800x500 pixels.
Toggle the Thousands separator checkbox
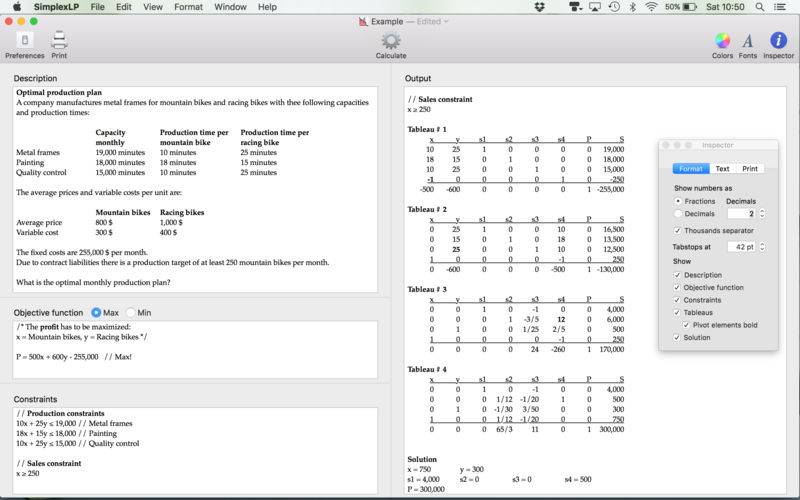pos(678,231)
